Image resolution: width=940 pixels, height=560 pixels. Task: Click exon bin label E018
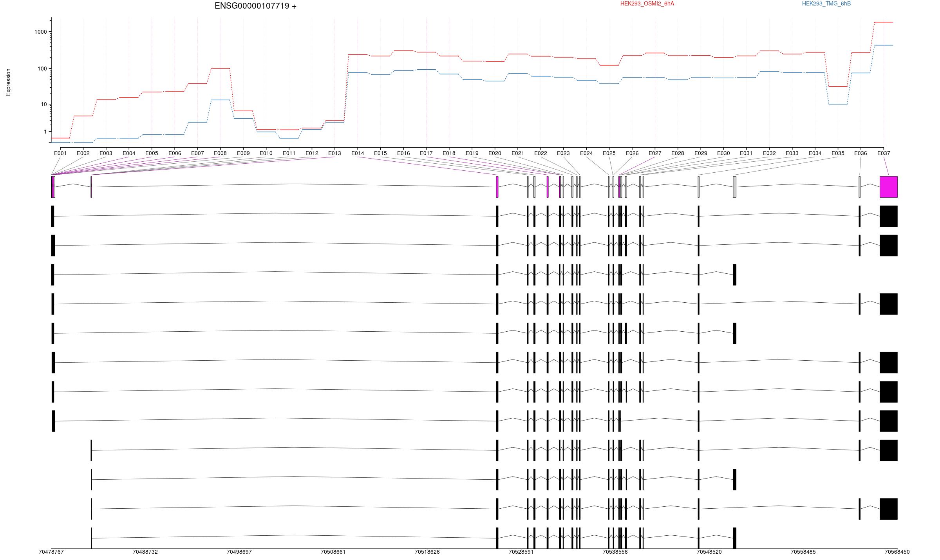[449, 153]
